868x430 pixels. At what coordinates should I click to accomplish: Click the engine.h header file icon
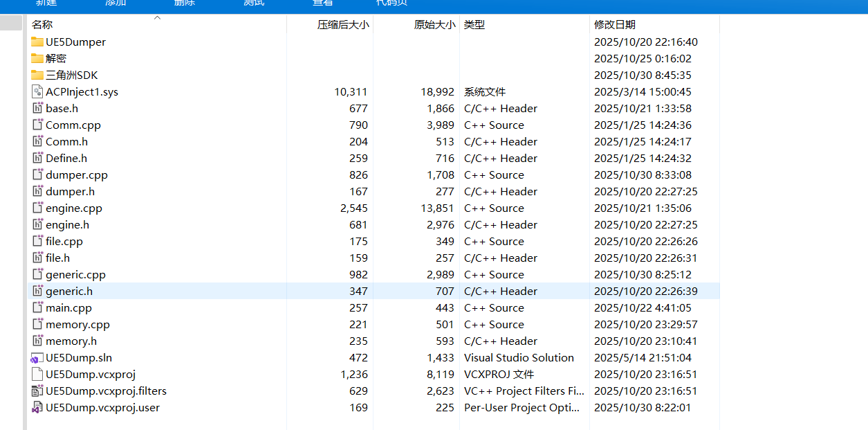[x=38, y=224]
